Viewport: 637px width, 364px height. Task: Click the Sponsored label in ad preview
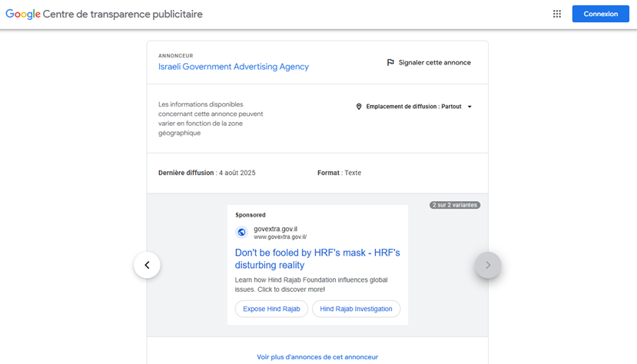250,215
